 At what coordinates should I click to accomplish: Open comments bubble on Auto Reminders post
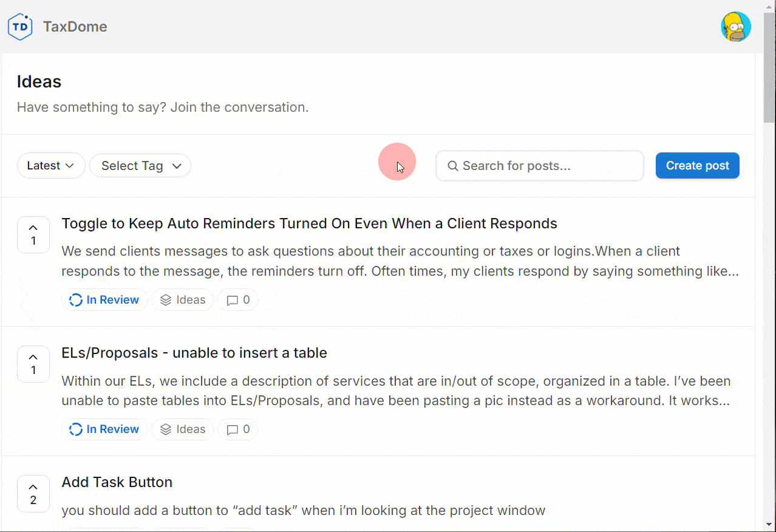click(238, 300)
